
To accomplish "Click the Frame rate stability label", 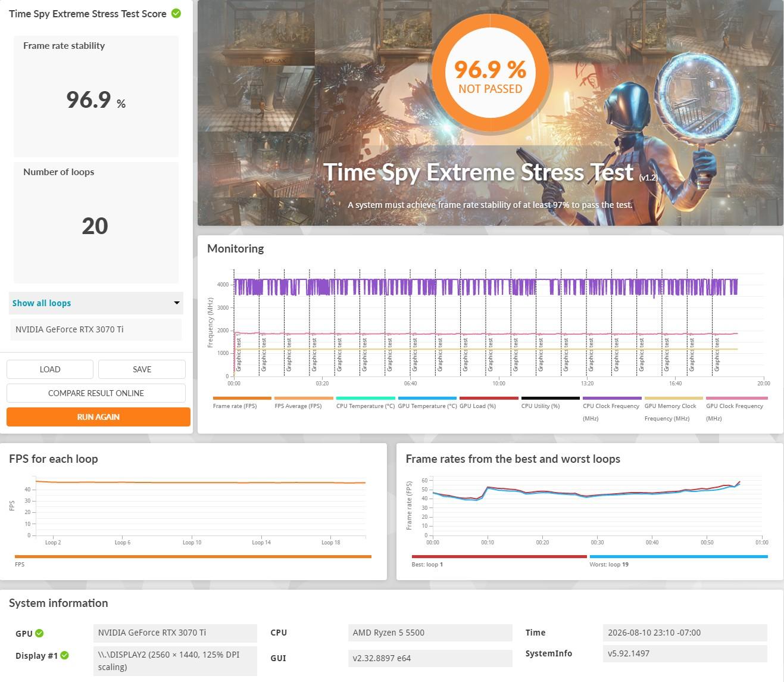I will pyautogui.click(x=64, y=46).
